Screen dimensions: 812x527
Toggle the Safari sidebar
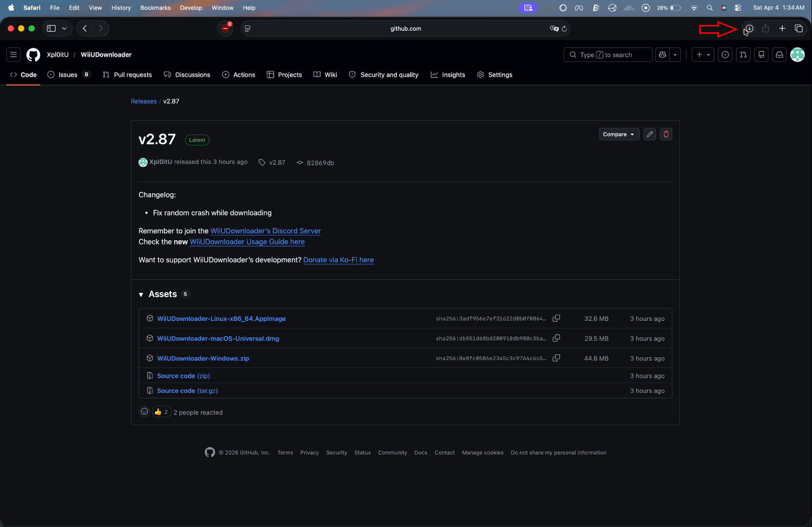[51, 28]
